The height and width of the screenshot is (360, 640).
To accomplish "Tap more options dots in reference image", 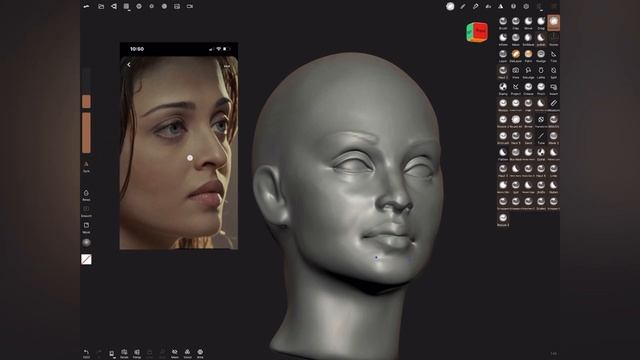I will tap(227, 66).
